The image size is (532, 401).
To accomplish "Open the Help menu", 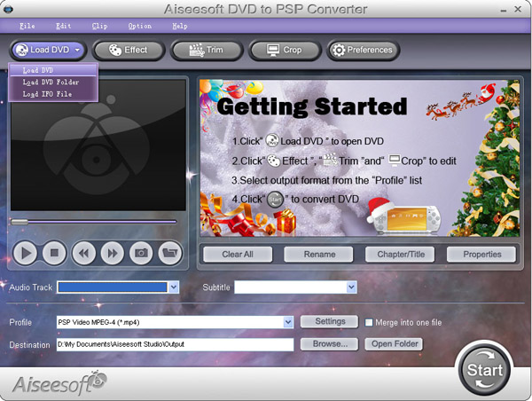I will point(179,26).
